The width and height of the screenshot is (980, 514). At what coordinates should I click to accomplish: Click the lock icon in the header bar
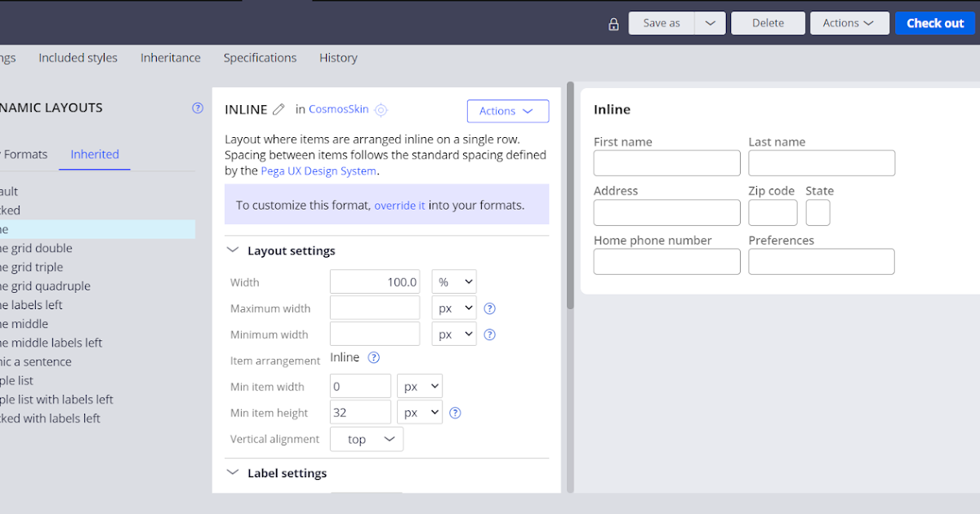613,24
